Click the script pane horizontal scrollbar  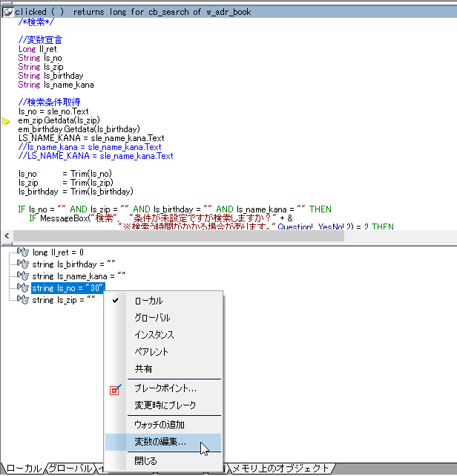[x=223, y=236]
